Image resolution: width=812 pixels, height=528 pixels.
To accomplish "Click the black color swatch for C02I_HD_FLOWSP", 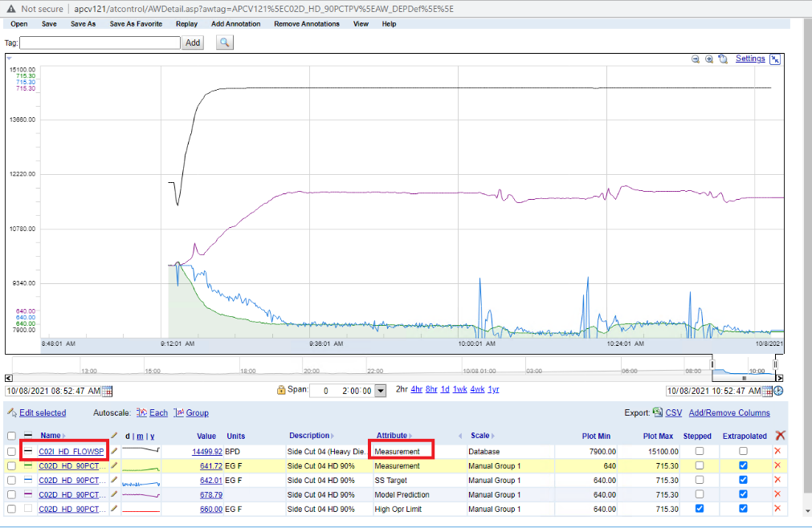I will pos(29,452).
